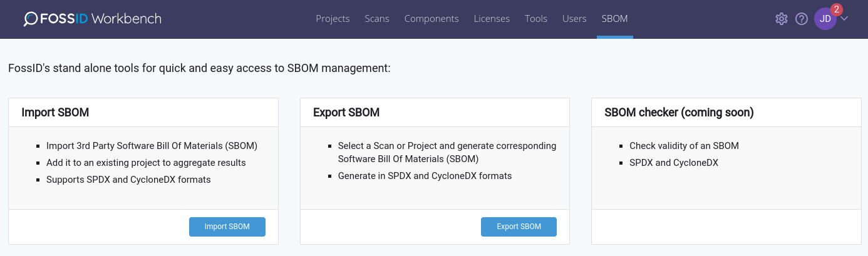Select 'Generate in SPDX and CycloneDX formats' bullet
The width and height of the screenshot is (868, 256).
pyautogui.click(x=425, y=176)
